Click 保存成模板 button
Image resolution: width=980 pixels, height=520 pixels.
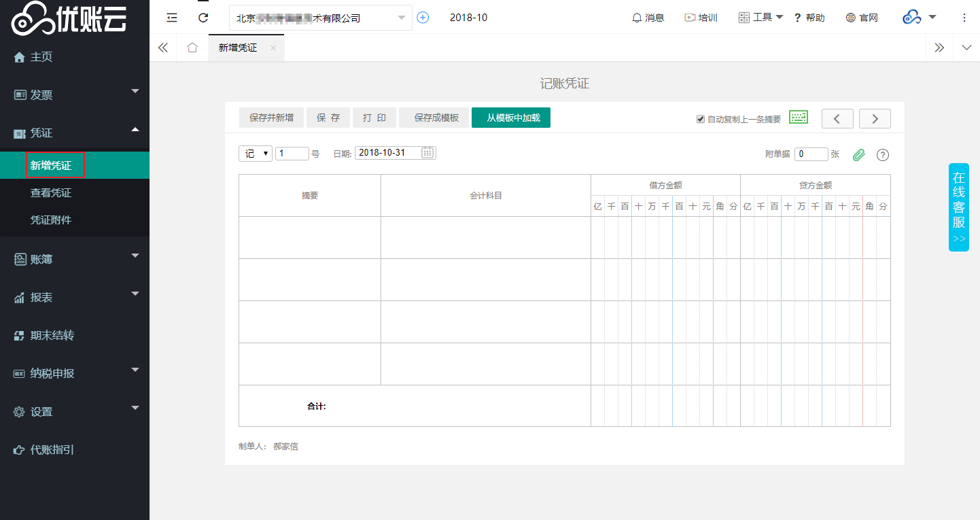[x=434, y=118]
